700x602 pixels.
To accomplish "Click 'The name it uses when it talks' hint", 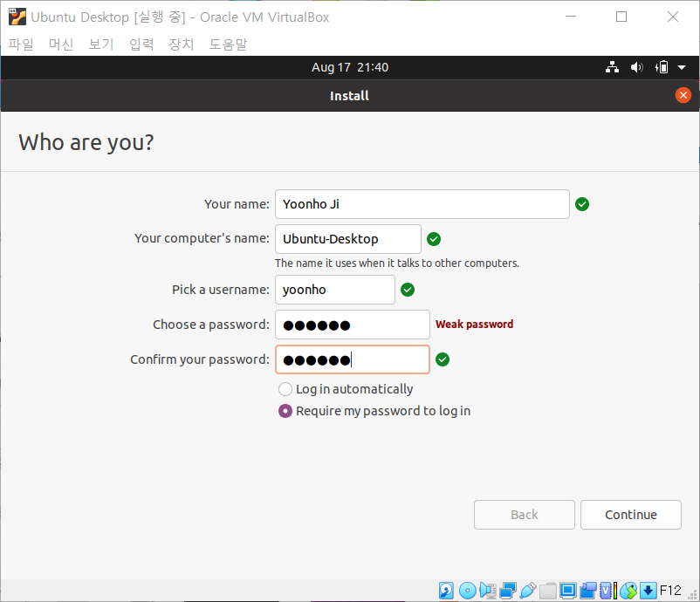I will click(x=397, y=263).
